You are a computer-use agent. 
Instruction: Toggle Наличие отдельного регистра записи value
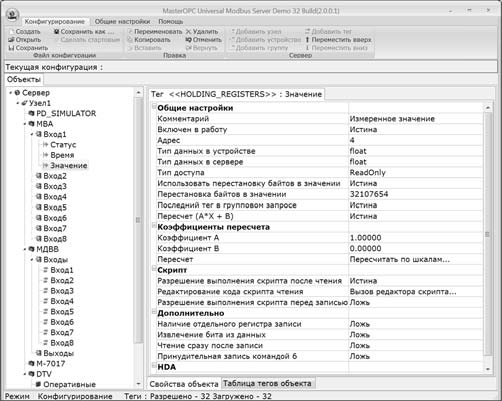pos(415,324)
